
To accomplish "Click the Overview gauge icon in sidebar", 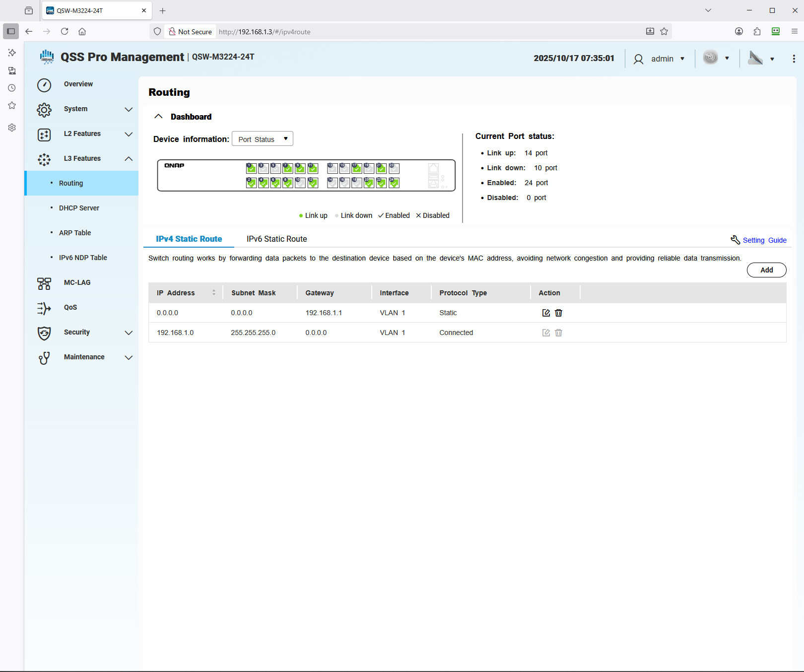I will (x=44, y=85).
